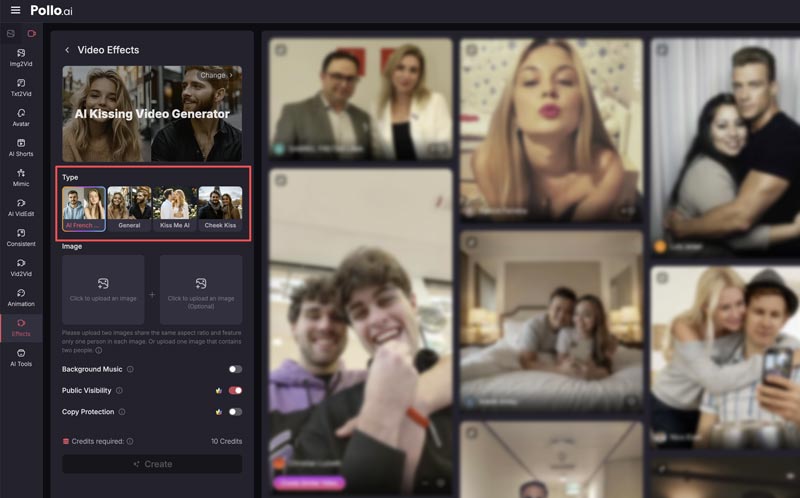Screen dimensions: 800x498
Task: Click Copy Protection info icon
Action: tap(122, 412)
